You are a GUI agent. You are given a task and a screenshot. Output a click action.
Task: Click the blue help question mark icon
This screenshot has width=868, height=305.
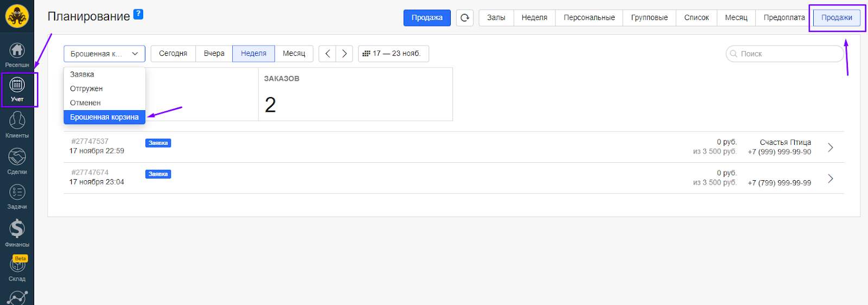coord(138,14)
